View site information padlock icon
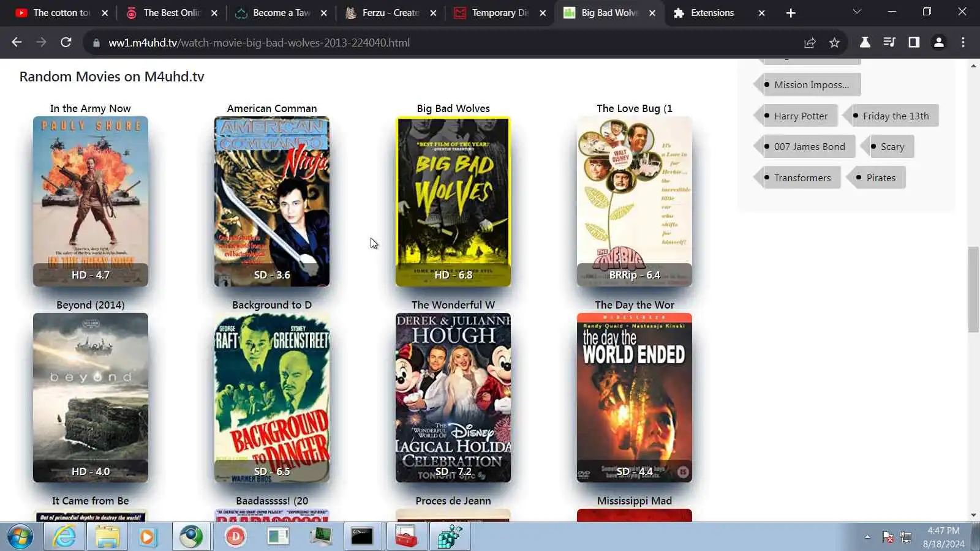Image resolution: width=980 pixels, height=551 pixels. [x=96, y=43]
